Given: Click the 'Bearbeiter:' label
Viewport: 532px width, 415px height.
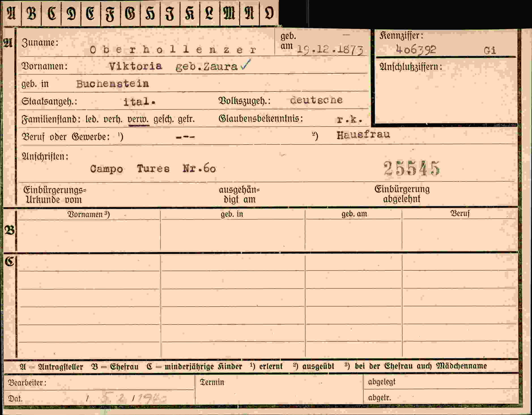Looking at the screenshot, I should coord(27,383).
